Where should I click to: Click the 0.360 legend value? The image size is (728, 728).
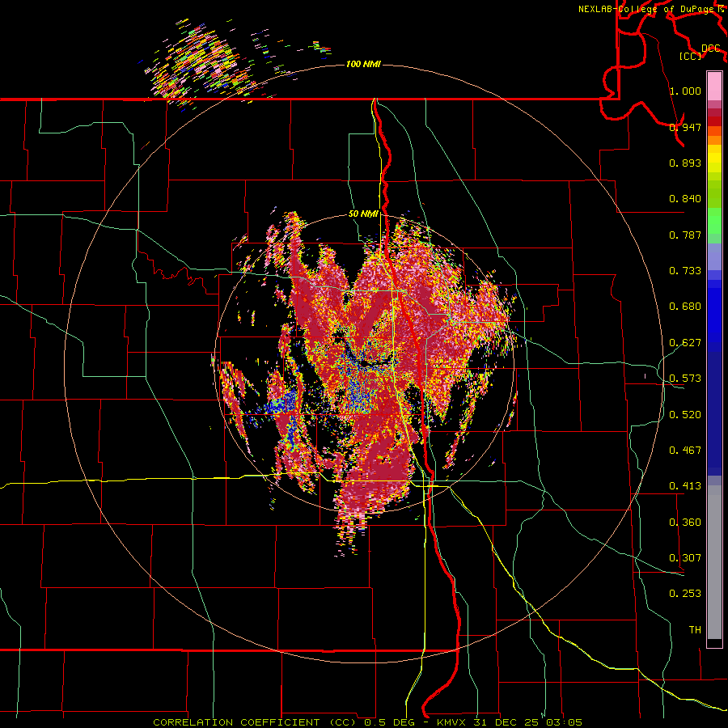(685, 522)
